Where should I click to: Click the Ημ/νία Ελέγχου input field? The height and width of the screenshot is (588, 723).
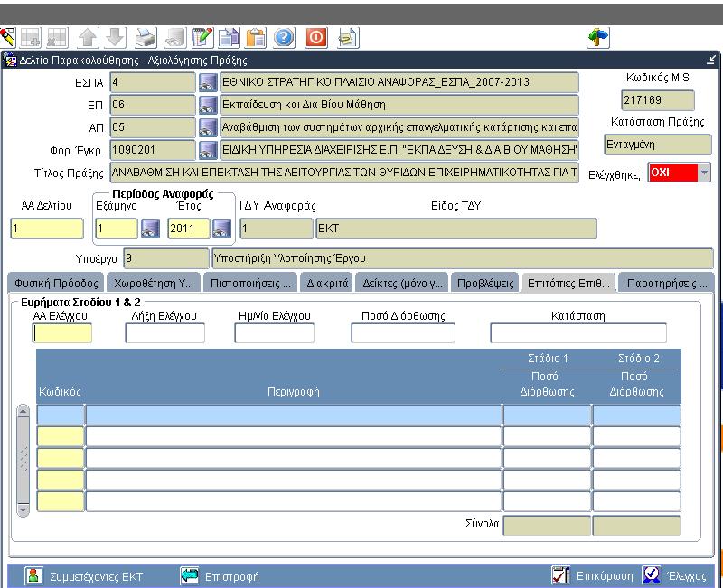point(275,333)
